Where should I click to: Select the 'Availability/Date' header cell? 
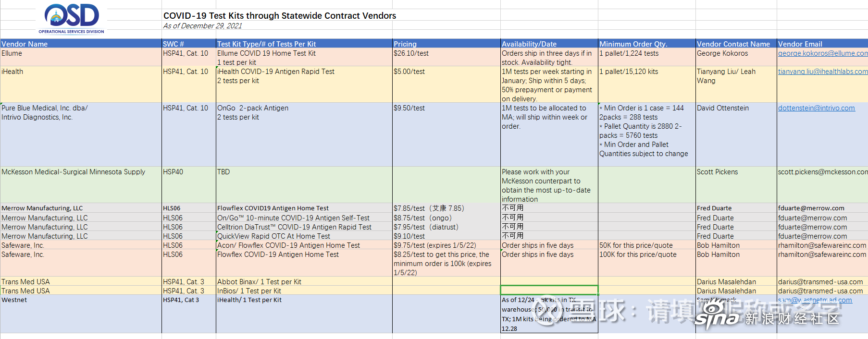pos(549,44)
